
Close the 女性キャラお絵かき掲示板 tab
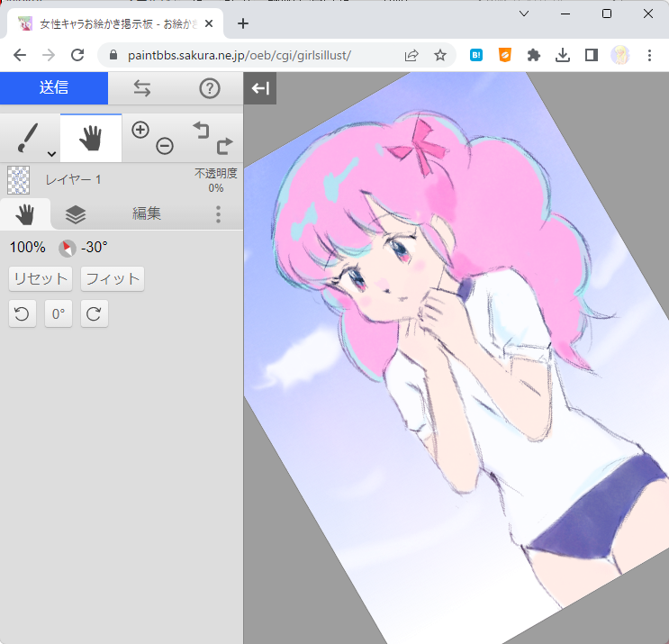coord(209,24)
